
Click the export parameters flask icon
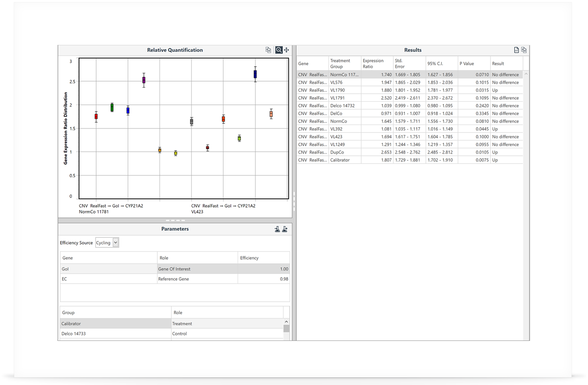(x=285, y=229)
